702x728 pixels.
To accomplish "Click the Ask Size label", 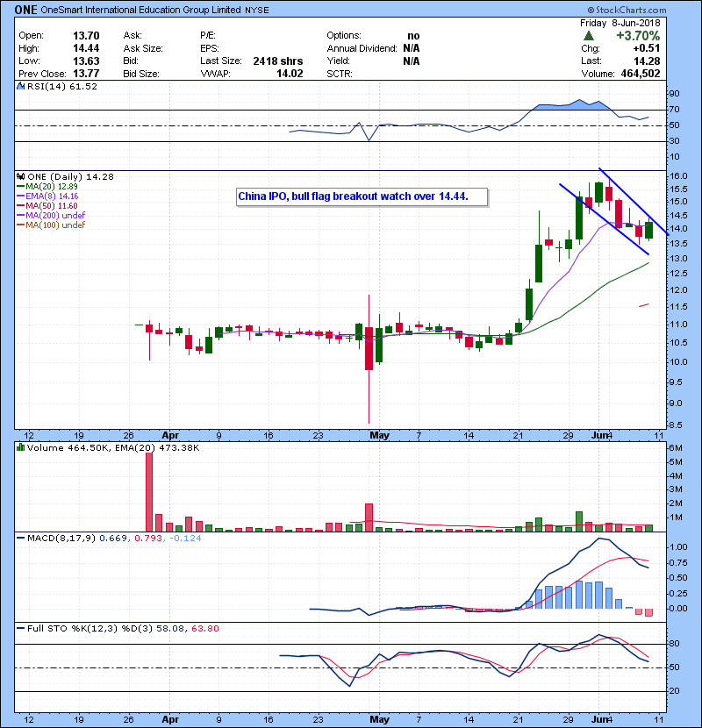I will click(x=143, y=48).
